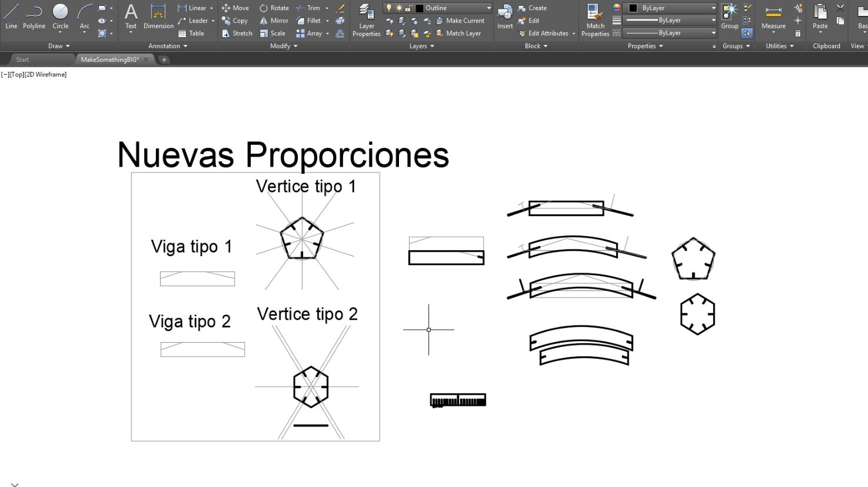This screenshot has height=487, width=868.
Task: Choose the Array tool
Action: 310,34
